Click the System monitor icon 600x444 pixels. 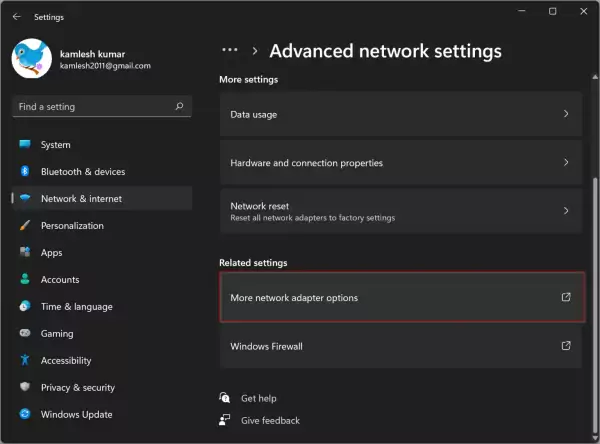tap(25, 144)
